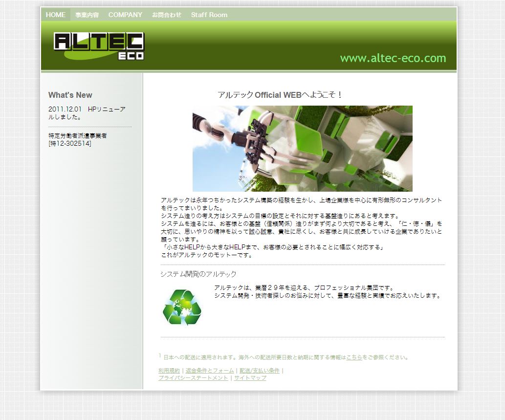Click the 配送/支払い条件 link

coord(259,371)
